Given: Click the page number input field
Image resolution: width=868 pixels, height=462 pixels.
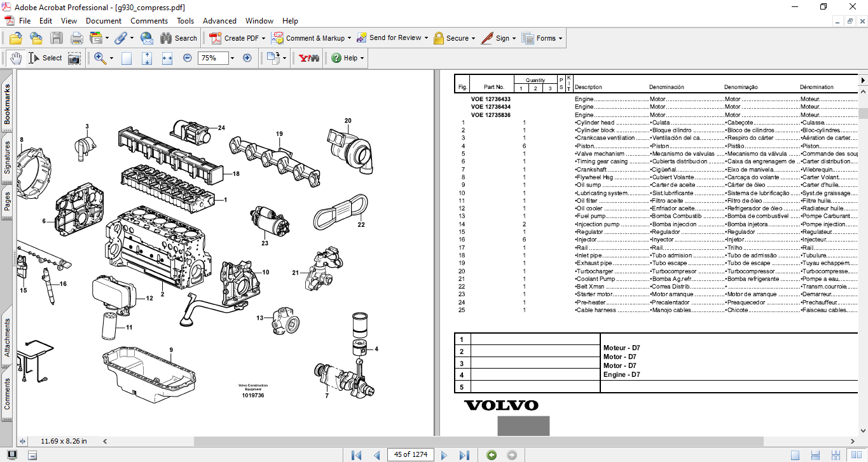Looking at the screenshot, I should 411,454.
